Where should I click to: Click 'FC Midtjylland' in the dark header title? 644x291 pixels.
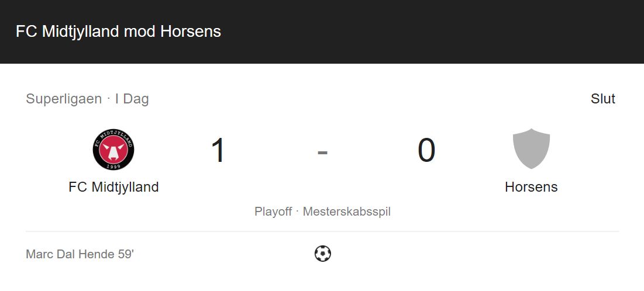(x=67, y=32)
